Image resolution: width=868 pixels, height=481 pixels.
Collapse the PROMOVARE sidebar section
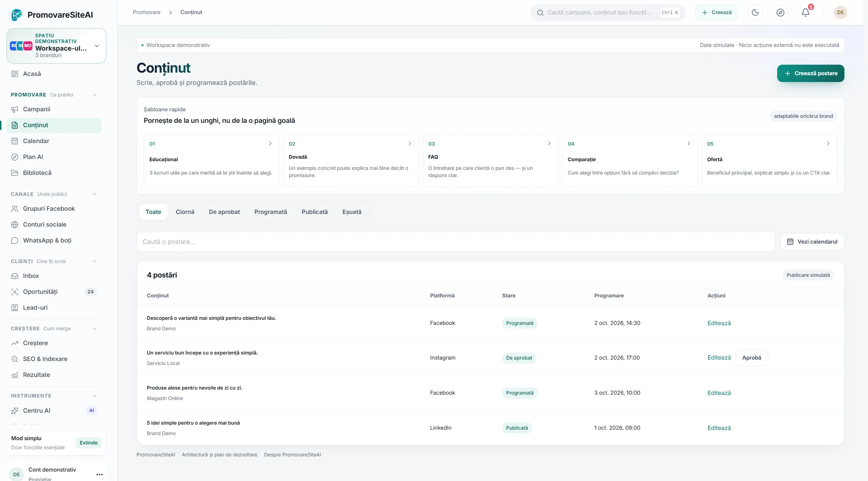(x=95, y=95)
